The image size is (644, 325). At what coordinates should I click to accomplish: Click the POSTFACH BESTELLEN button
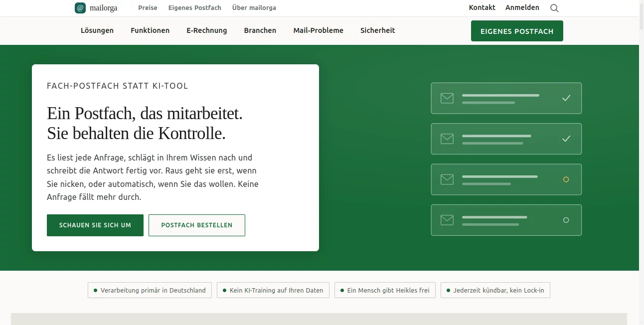pyautogui.click(x=197, y=225)
